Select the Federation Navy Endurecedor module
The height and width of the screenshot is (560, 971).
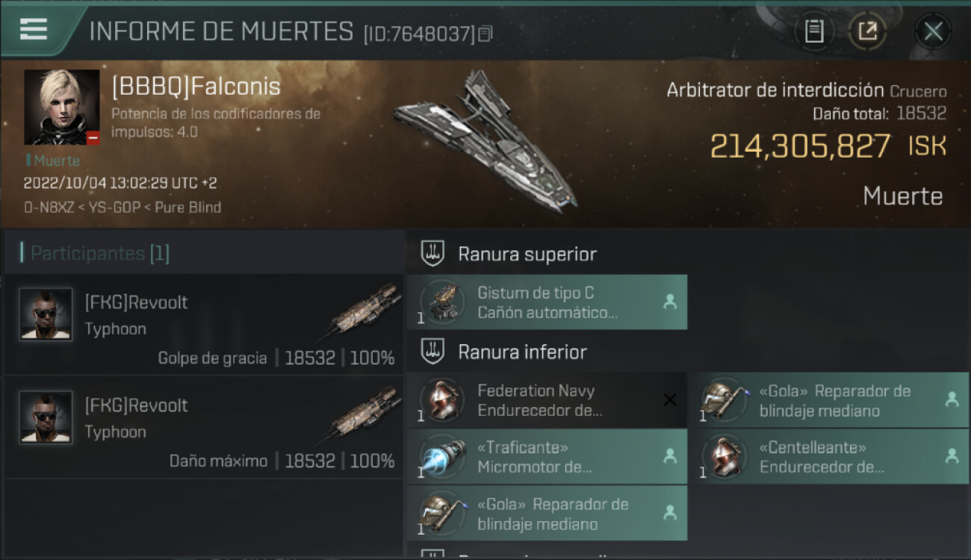click(547, 400)
